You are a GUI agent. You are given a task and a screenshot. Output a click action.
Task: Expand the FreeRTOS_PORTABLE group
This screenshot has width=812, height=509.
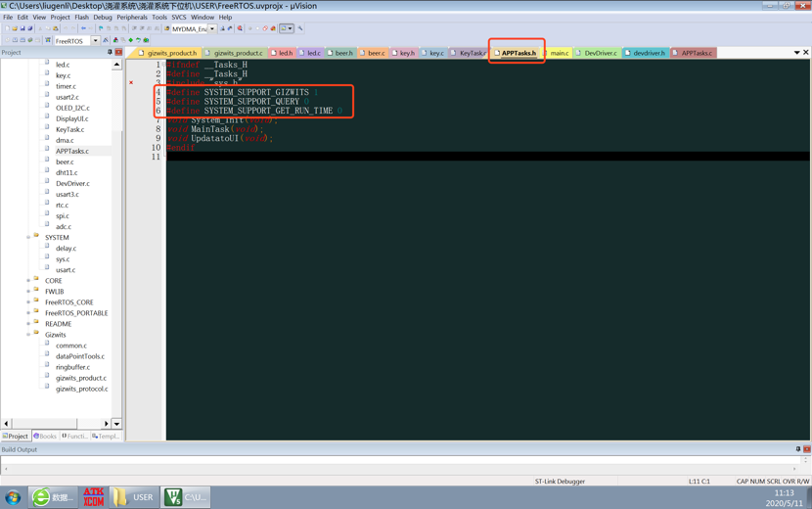[x=28, y=313]
